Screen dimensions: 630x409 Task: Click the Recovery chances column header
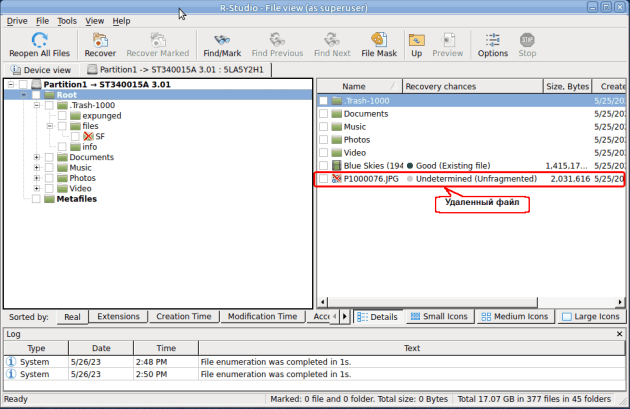coord(472,86)
